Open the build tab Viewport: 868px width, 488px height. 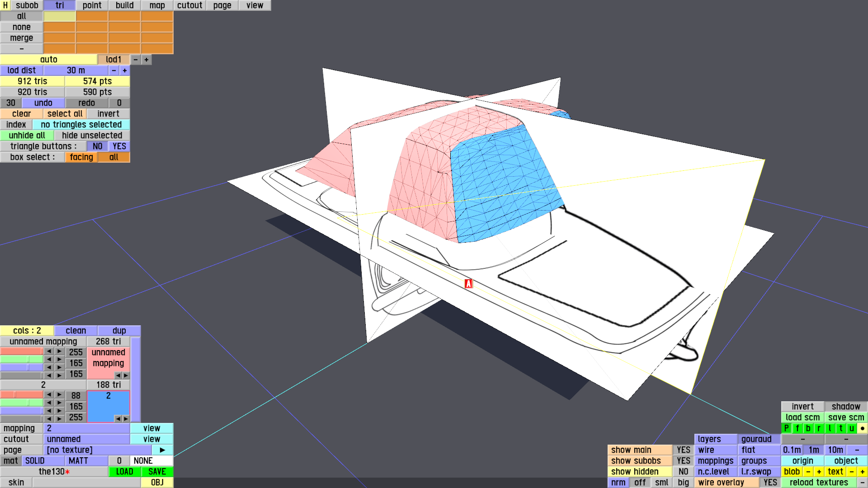[124, 5]
